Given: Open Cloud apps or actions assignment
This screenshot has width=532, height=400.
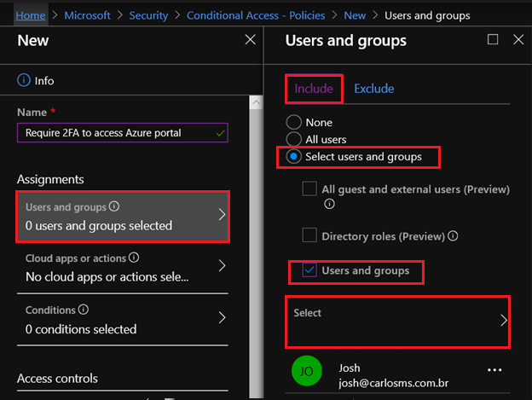Looking at the screenshot, I should [123, 267].
